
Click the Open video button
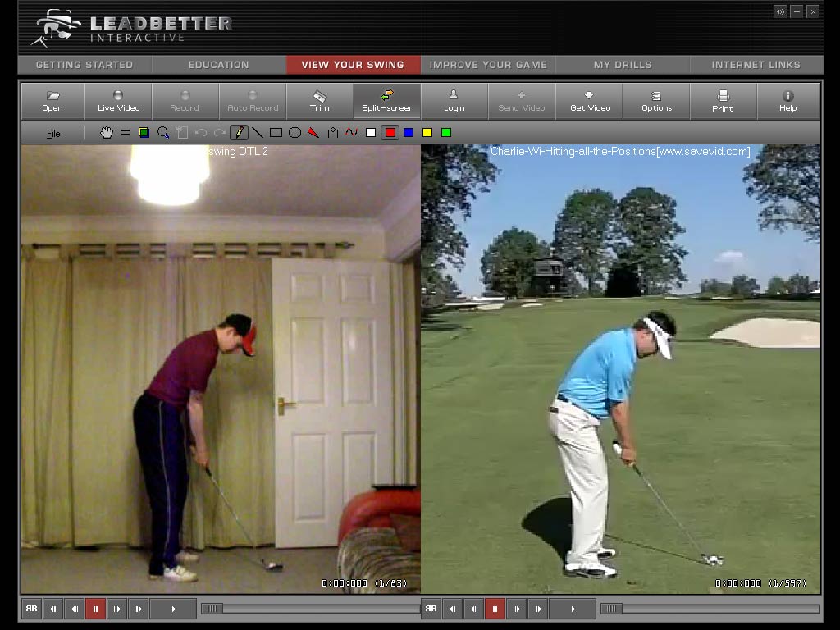(52, 102)
